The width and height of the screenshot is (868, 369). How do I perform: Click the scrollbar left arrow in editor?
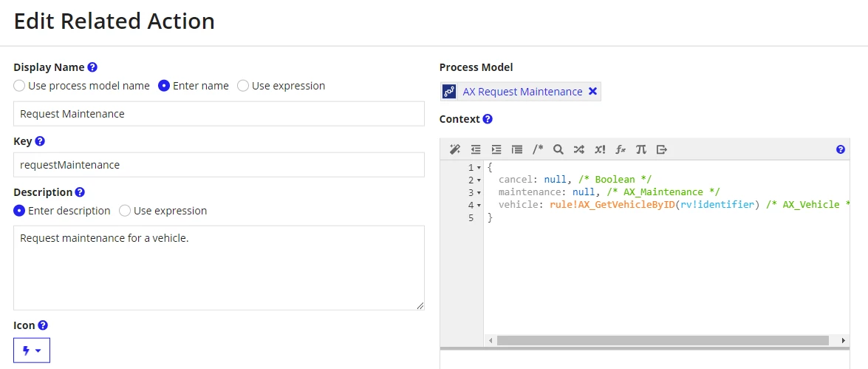pos(489,340)
